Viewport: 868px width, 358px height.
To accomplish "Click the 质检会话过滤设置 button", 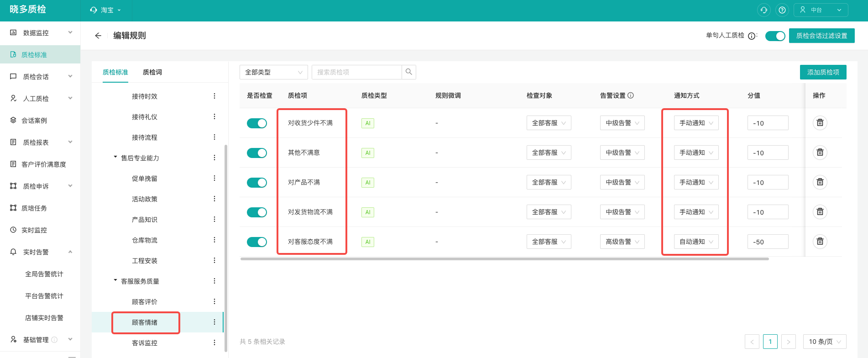I will coord(822,36).
